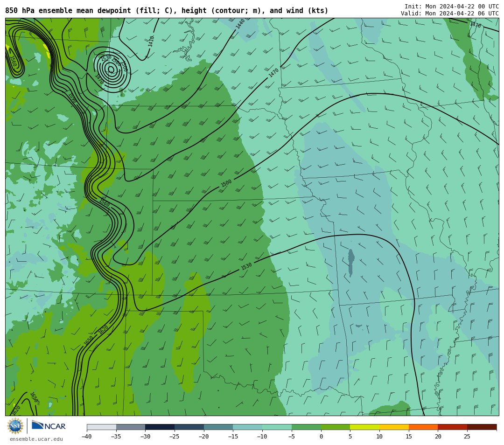
Task: Click the -30 colorbar tick label
Action: tap(145, 436)
